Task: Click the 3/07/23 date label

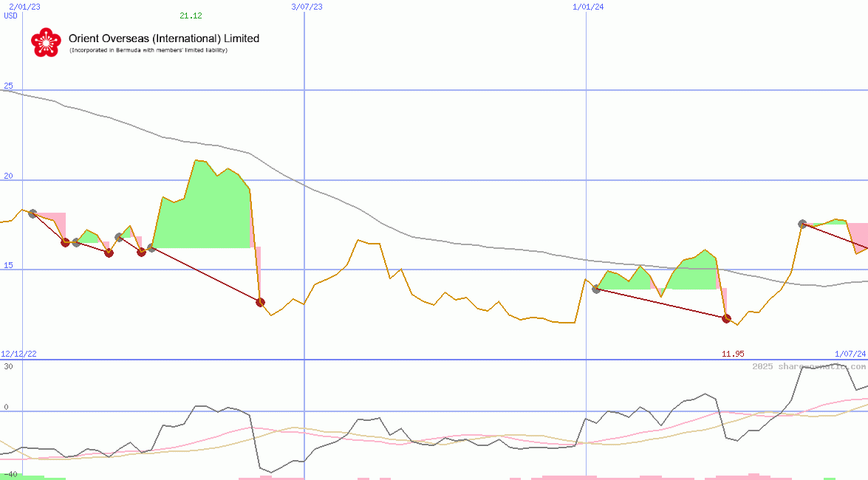Action: 307,6
